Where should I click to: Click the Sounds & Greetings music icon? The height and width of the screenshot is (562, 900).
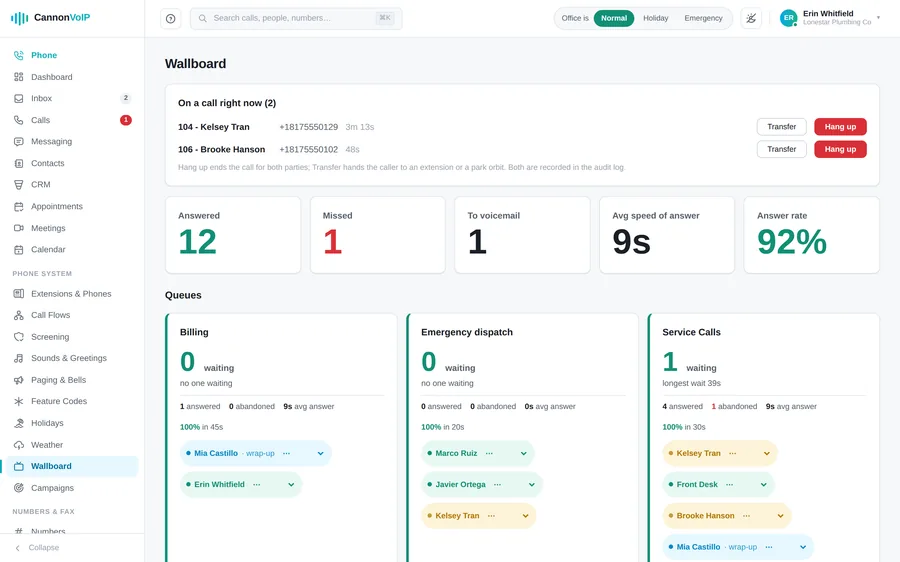pos(19,358)
